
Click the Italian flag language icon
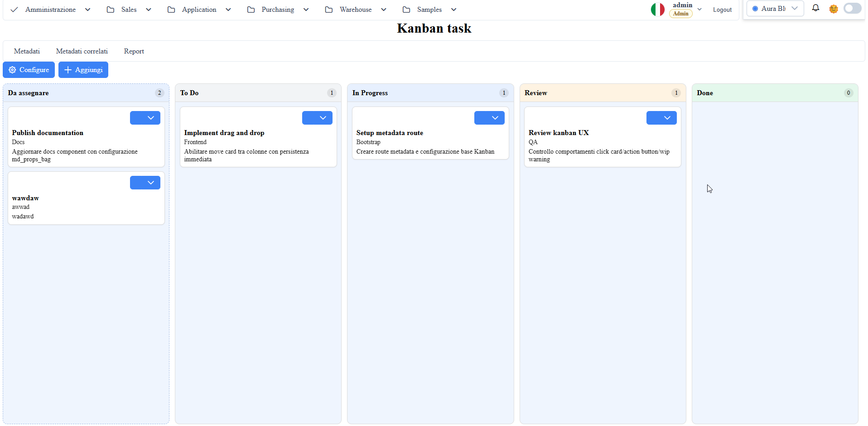[657, 9]
